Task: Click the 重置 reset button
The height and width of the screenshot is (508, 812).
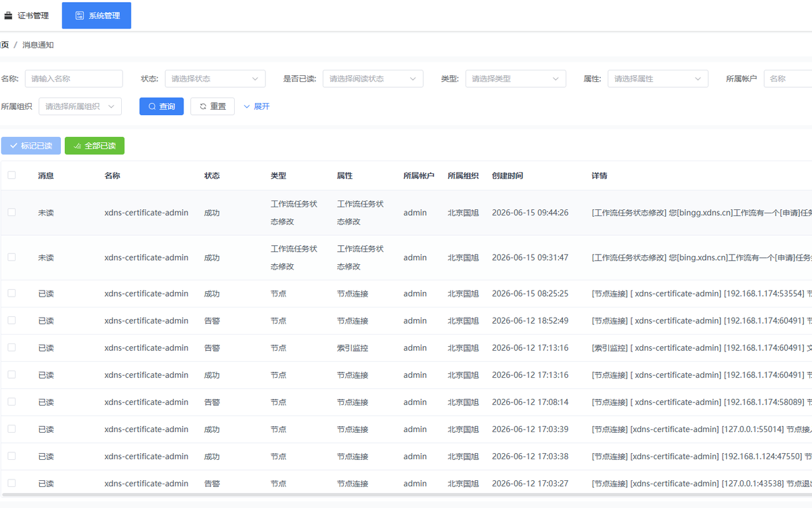Action: tap(212, 106)
